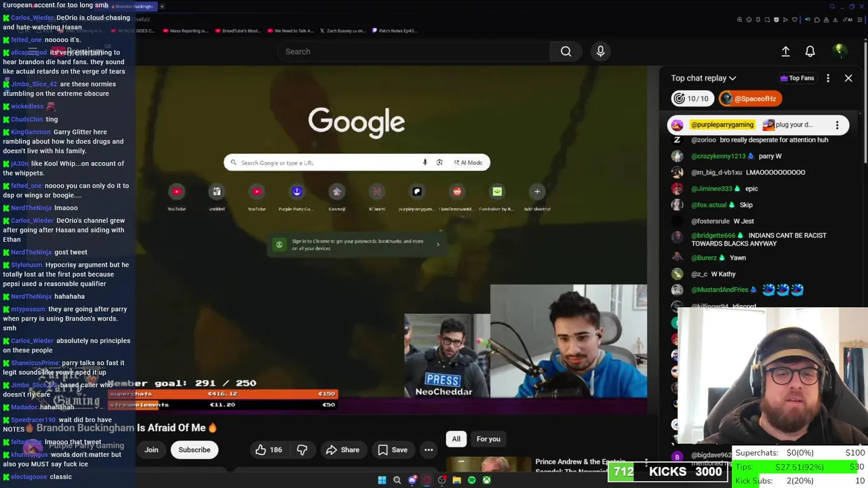Open the first YouTube shortcut tile
Viewport: 868px width, 488px height.
tap(176, 197)
